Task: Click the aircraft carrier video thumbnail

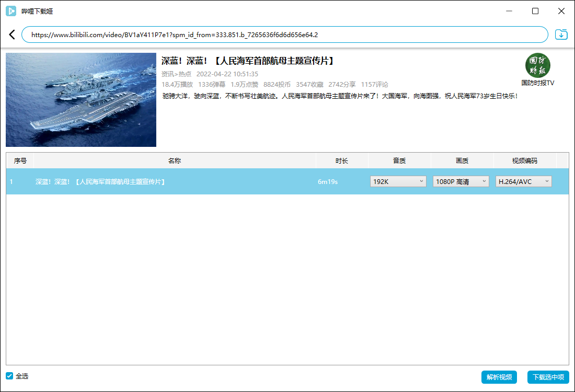Action: click(81, 100)
